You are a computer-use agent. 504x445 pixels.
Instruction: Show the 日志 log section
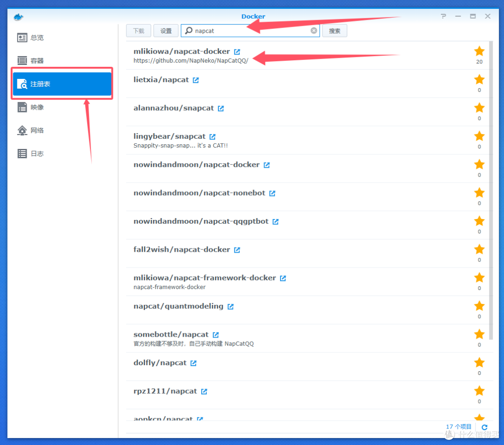tap(62, 153)
